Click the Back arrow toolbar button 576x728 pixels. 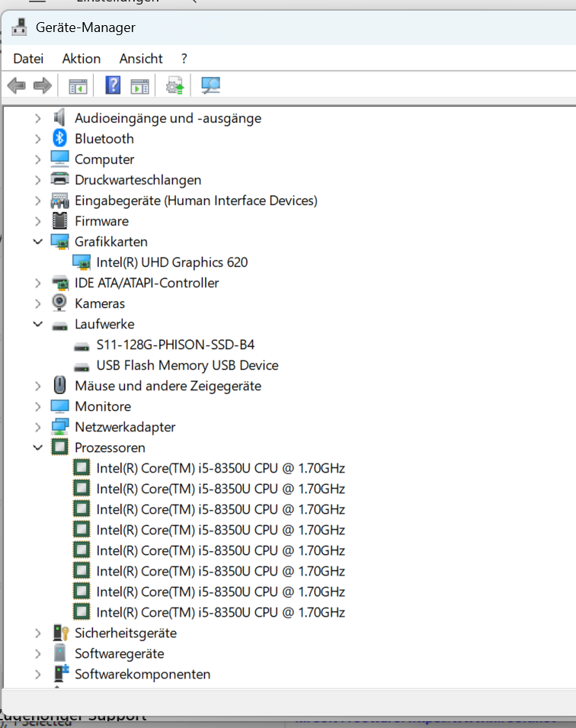[x=17, y=85]
